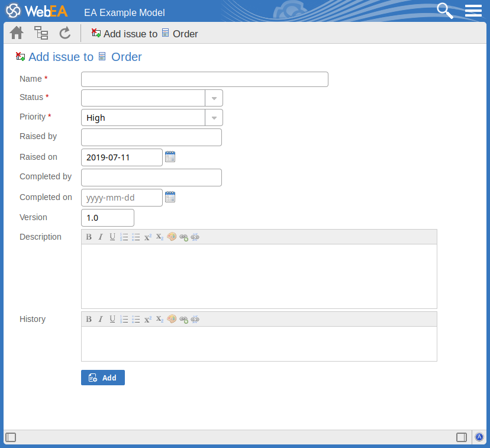The height and width of the screenshot is (448, 490).
Task: Insert numbered list in Description editor
Action: coord(124,237)
